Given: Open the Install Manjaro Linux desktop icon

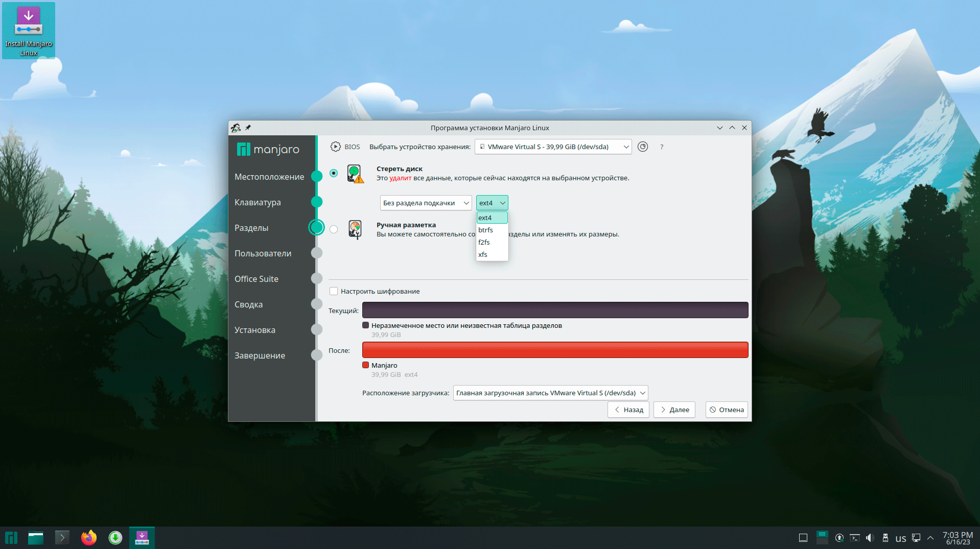Looking at the screenshot, I should (x=29, y=31).
